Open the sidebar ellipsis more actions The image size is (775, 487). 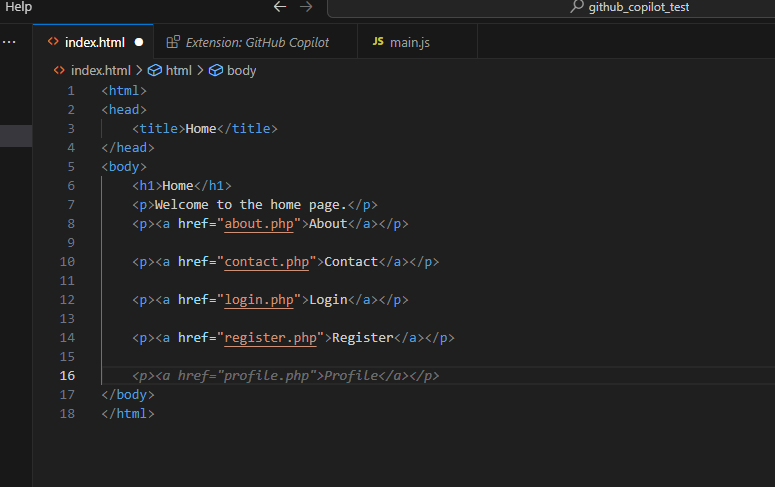(x=9, y=43)
